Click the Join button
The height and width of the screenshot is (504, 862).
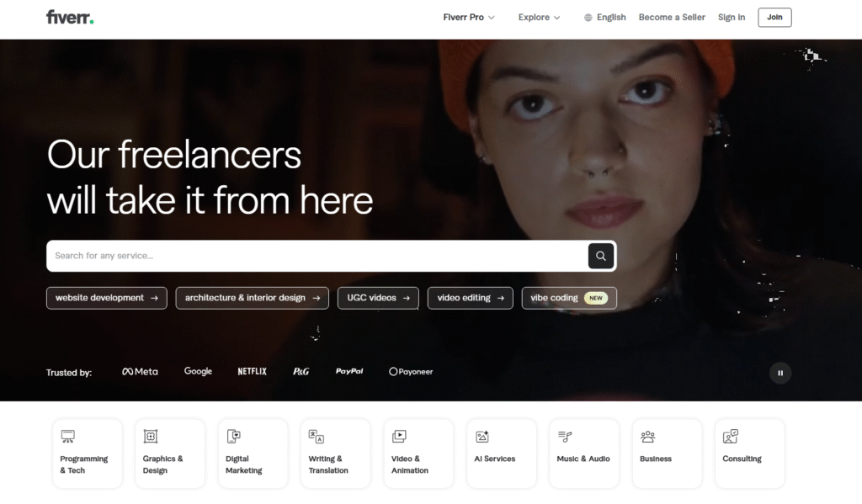pos(774,18)
